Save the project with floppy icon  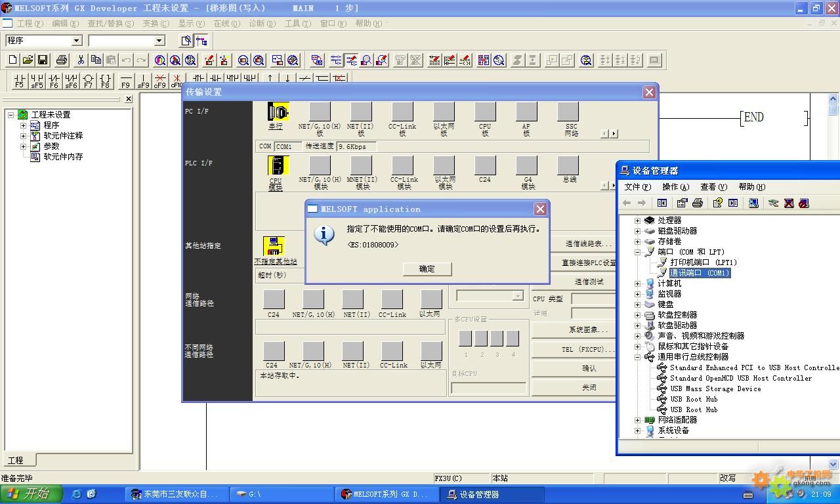tap(43, 60)
